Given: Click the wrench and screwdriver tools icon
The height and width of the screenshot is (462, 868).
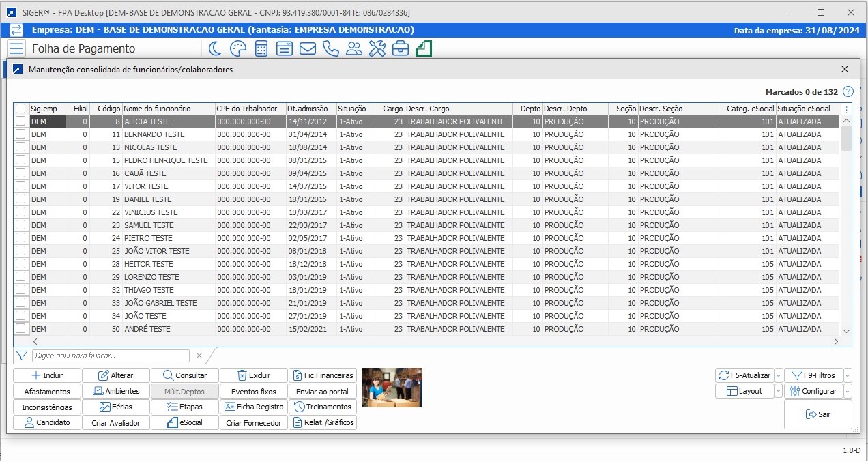Looking at the screenshot, I should click(x=377, y=48).
